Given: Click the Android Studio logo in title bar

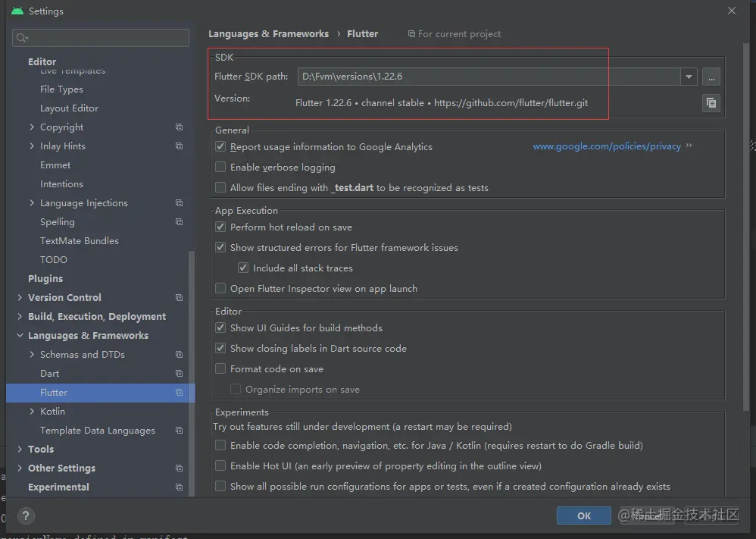Looking at the screenshot, I should [x=17, y=11].
